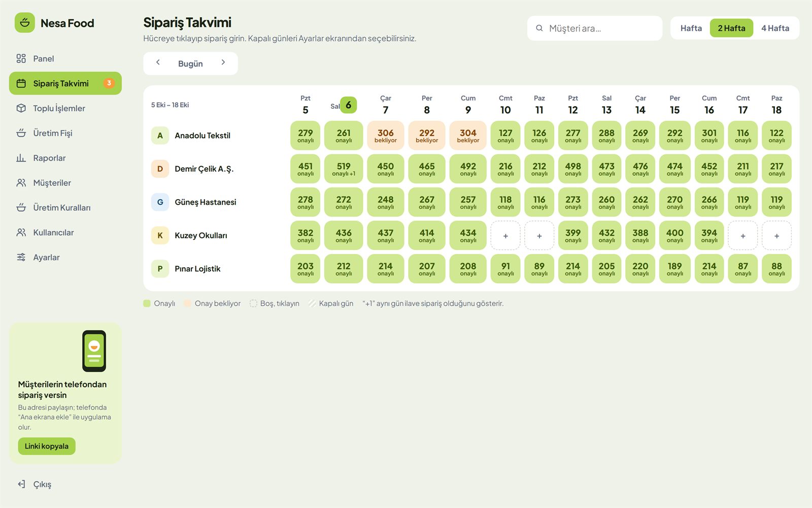Click the Çıkış logout icon

tap(21, 484)
